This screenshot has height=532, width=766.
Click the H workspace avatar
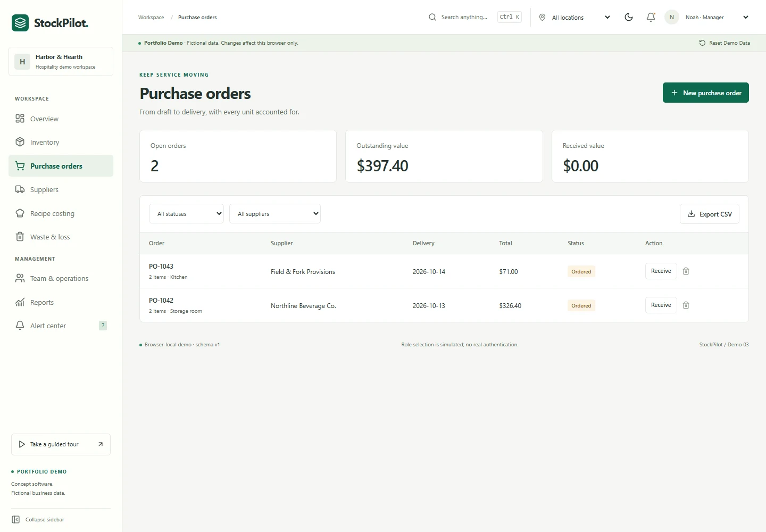pyautogui.click(x=22, y=62)
